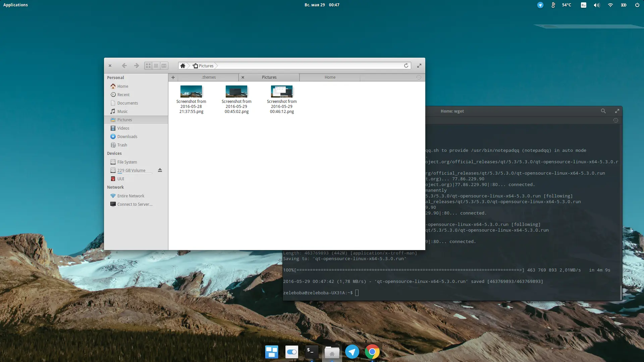This screenshot has height=362, width=644.
Task: Open Terminal from the dock
Action: click(312, 352)
